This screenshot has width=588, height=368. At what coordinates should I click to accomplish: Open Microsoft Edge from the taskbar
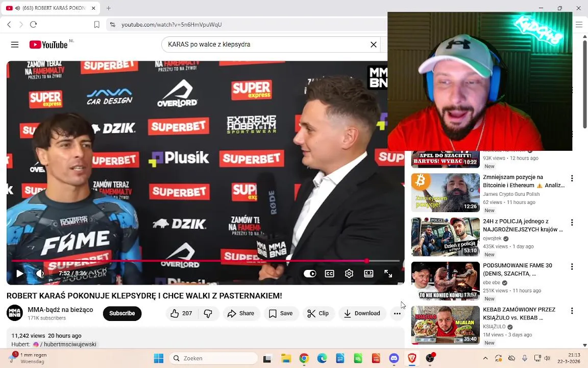322,358
